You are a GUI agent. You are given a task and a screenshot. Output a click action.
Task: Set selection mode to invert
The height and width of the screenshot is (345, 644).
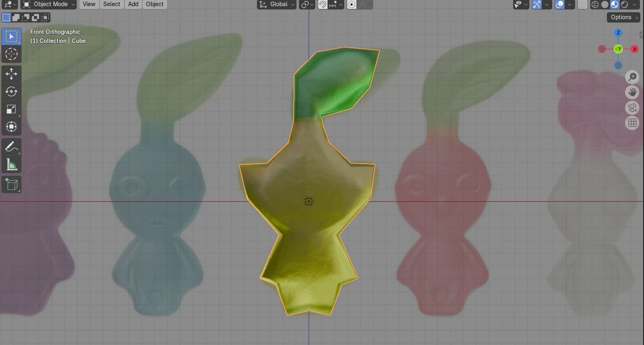tap(36, 18)
